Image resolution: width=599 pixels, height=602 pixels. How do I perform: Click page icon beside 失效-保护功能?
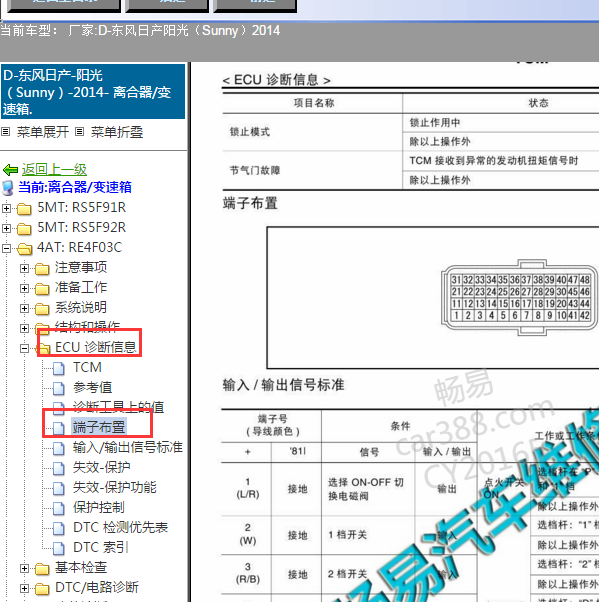click(59, 488)
